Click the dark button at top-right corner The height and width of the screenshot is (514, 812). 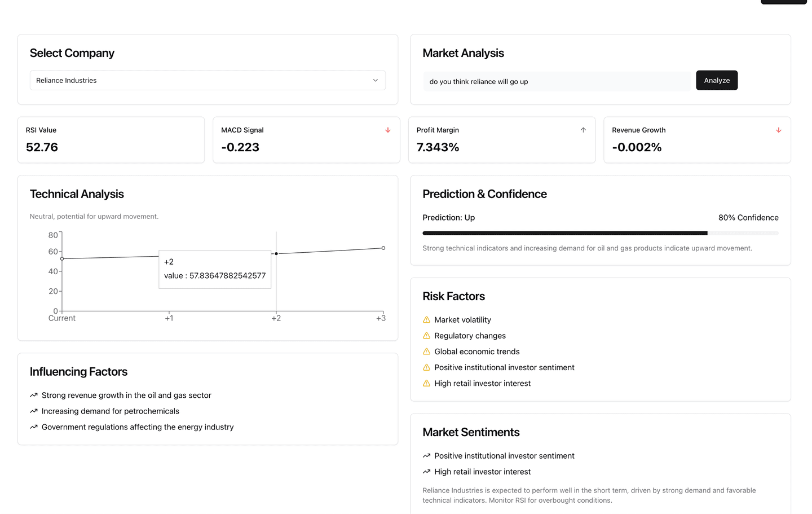tap(783, 2)
